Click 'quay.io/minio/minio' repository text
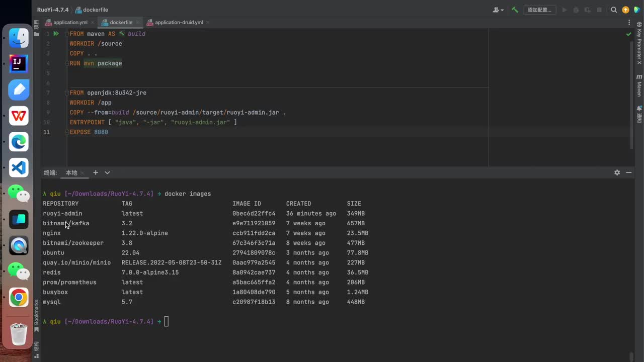 click(76, 262)
